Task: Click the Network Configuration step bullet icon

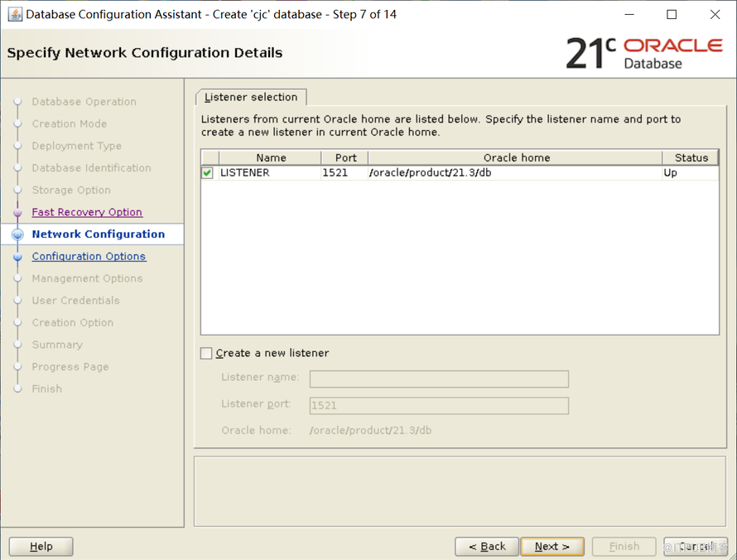Action: tap(17, 234)
